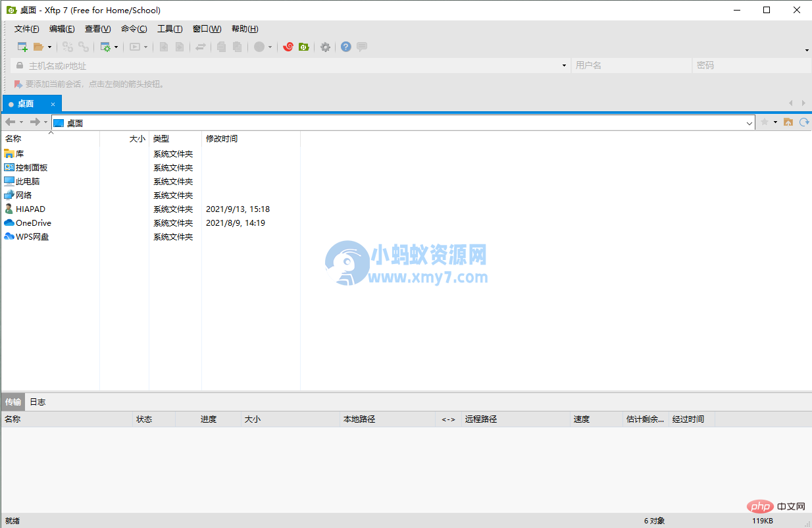Screen dimensions: 812x528
Task: Open the forward-history dropdown arrow
Action: tap(45, 122)
